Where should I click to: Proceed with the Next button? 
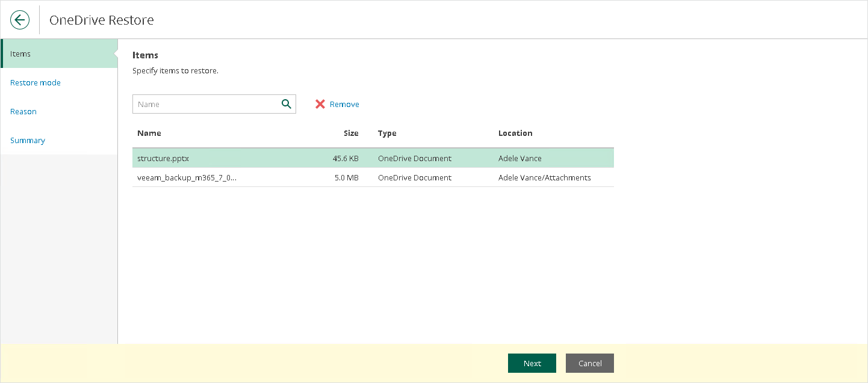click(532, 363)
